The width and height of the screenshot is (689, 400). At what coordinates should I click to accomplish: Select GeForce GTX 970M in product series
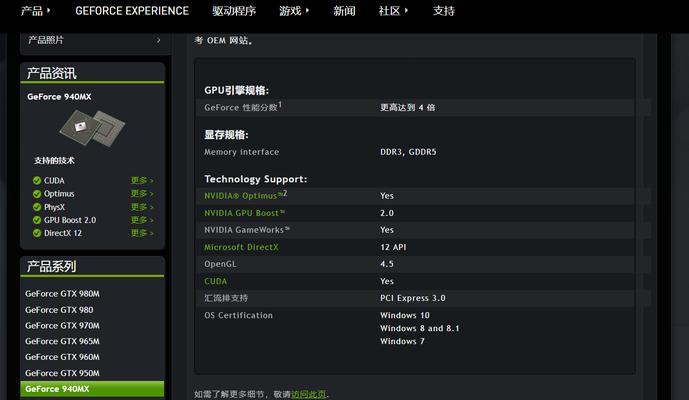pos(62,326)
